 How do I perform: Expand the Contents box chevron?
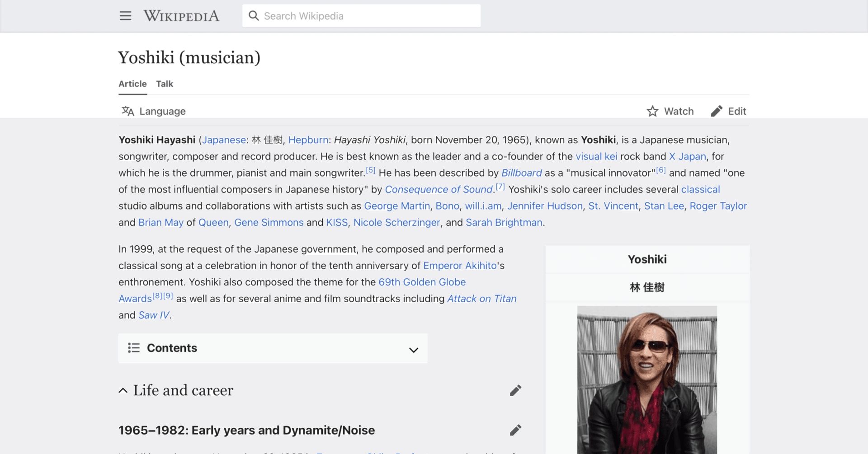413,350
